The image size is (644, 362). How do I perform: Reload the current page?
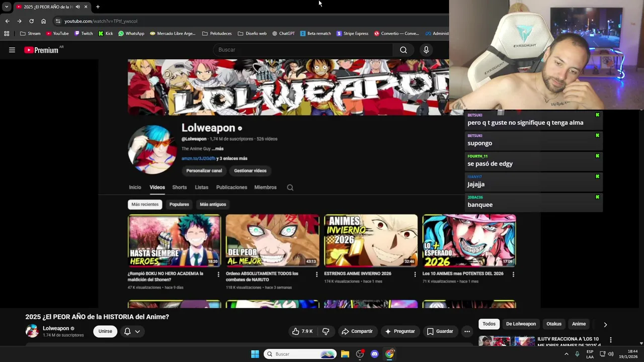point(31,21)
